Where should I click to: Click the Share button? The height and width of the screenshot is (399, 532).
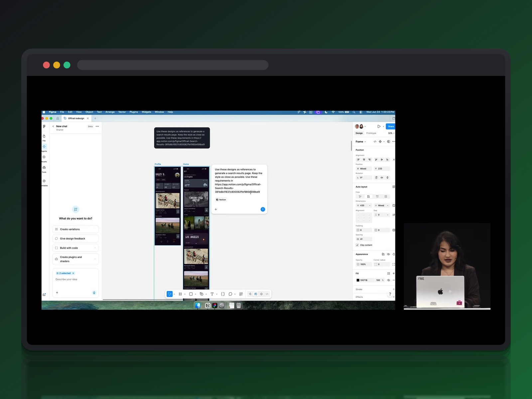click(x=391, y=126)
